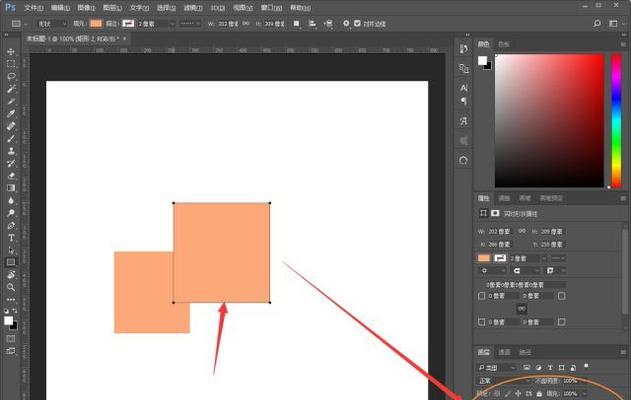Open the 选择 menu

pos(166,8)
